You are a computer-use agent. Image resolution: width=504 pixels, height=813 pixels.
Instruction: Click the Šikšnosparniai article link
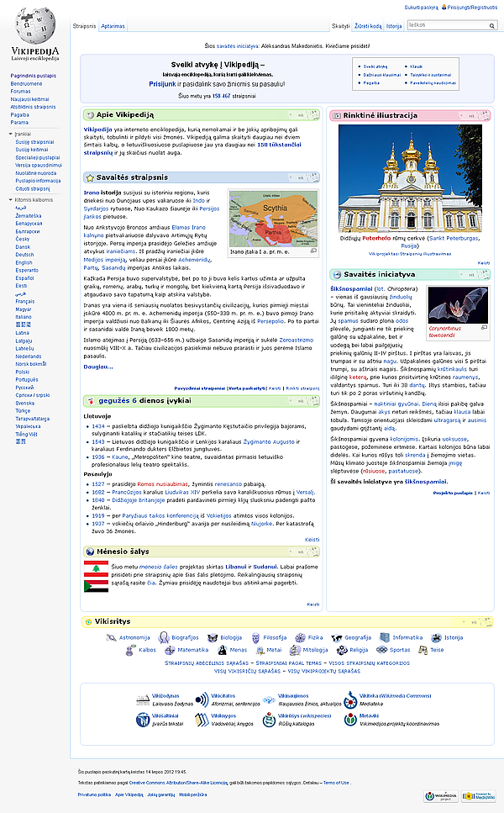(352, 289)
